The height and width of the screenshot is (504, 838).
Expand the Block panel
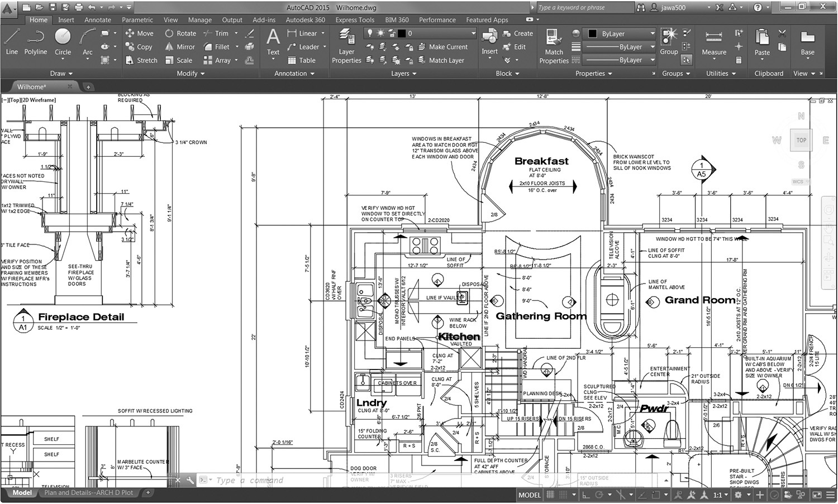[x=507, y=74]
